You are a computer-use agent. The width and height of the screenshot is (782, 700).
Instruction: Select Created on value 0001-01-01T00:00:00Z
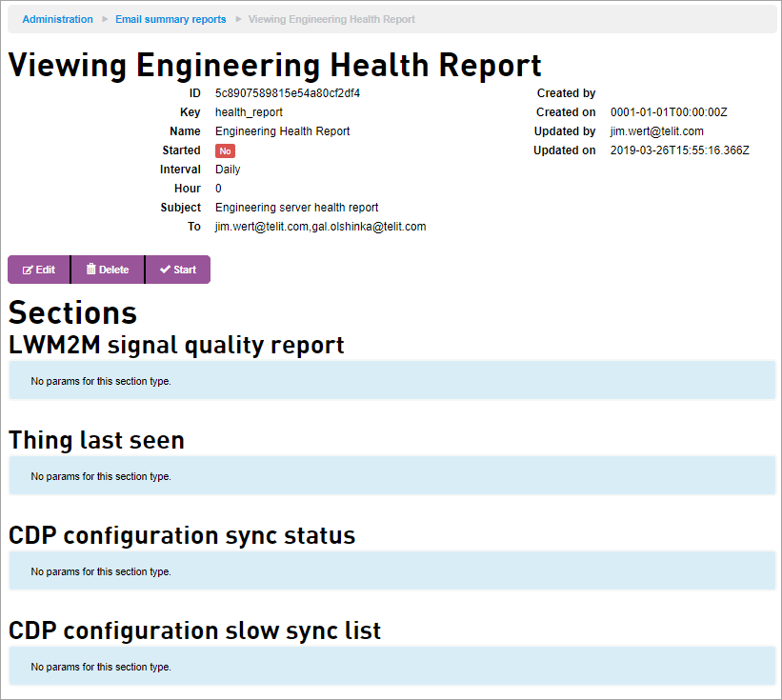(x=669, y=112)
